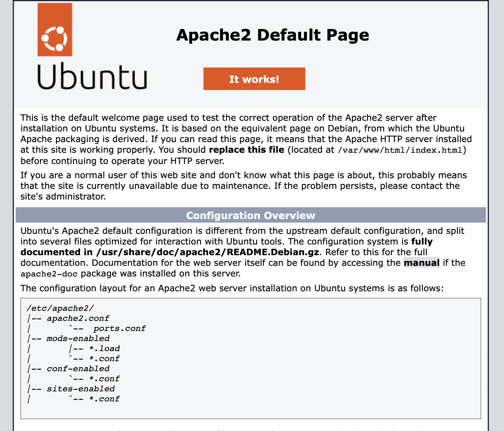Click the paragraph starting If you are a normal user
This screenshot has height=431, width=504.
(244, 186)
